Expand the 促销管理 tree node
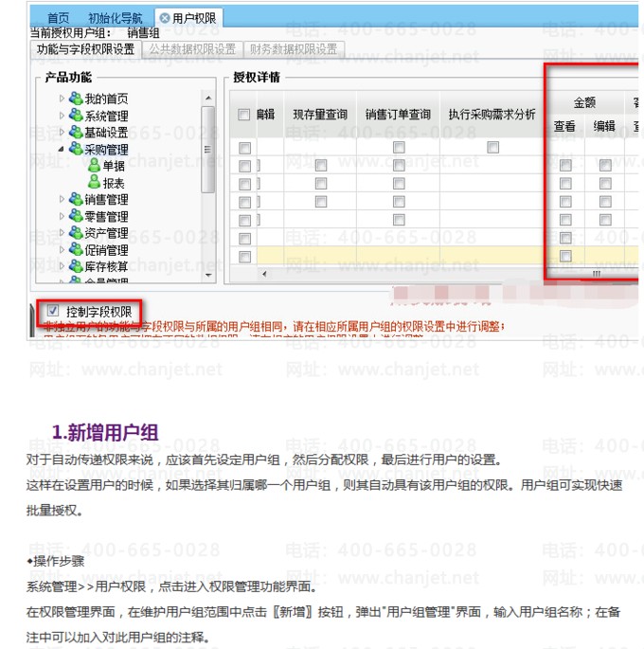The height and width of the screenshot is (649, 644). (62, 250)
